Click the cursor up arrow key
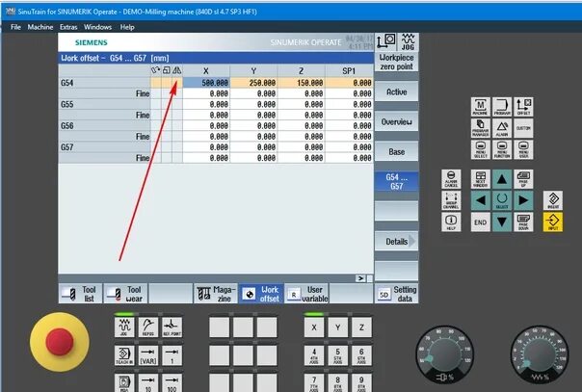582x392 pixels. (x=502, y=179)
